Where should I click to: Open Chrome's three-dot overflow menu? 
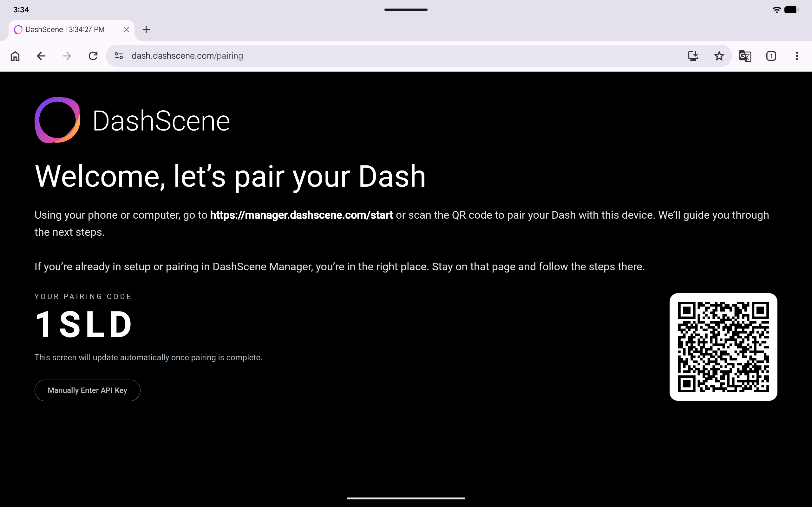[796, 56]
